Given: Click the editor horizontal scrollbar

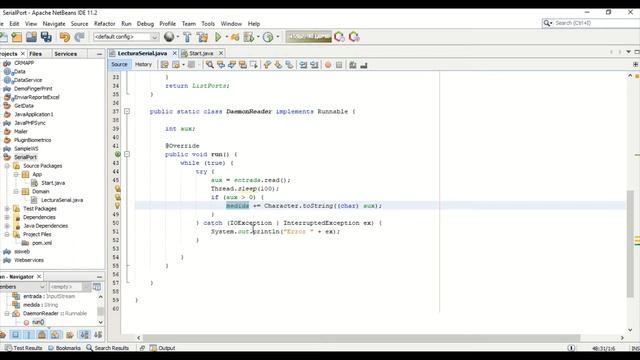Looking at the screenshot, I should click(361, 338).
